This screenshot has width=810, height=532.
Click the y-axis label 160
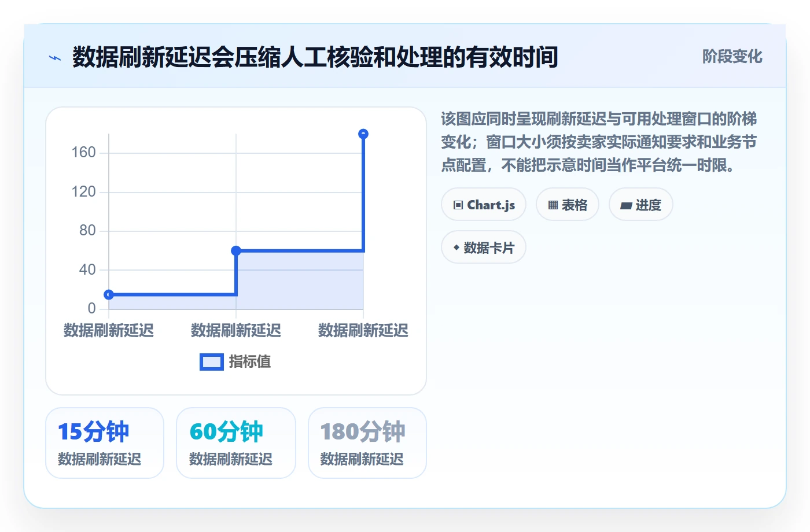click(83, 153)
